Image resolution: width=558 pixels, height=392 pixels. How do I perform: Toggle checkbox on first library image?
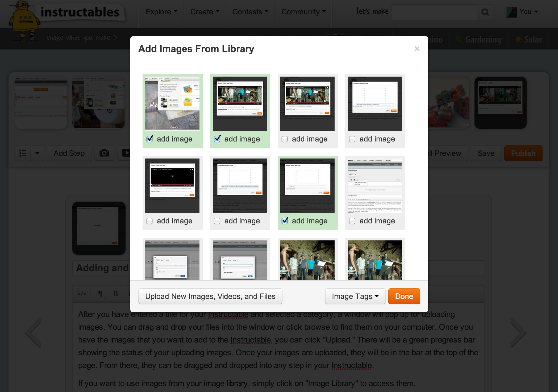[150, 139]
